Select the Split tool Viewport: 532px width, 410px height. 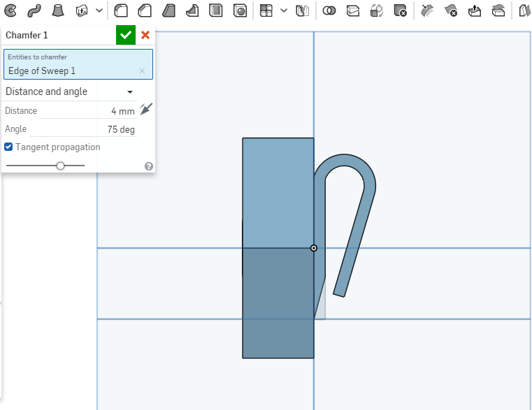tap(353, 11)
